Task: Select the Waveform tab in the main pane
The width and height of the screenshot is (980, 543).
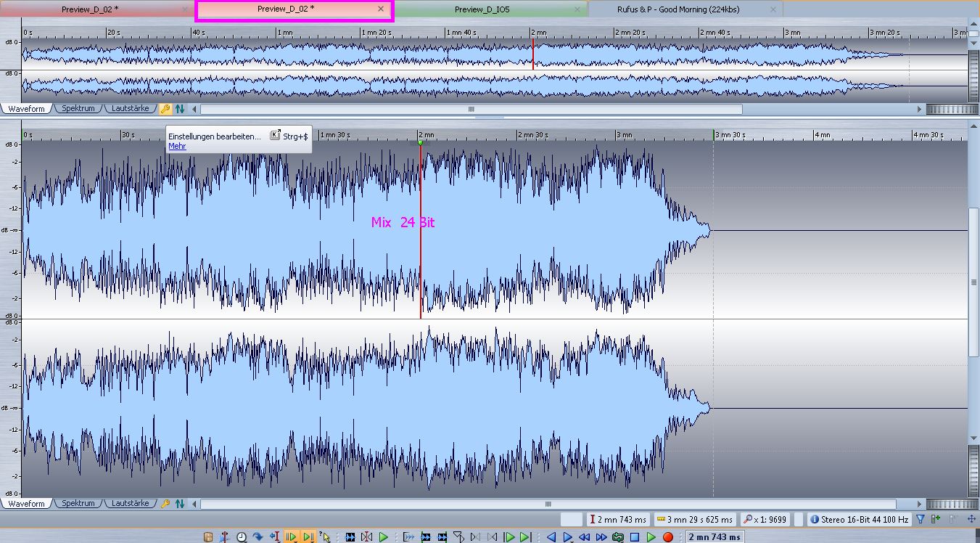Action: click(x=26, y=503)
